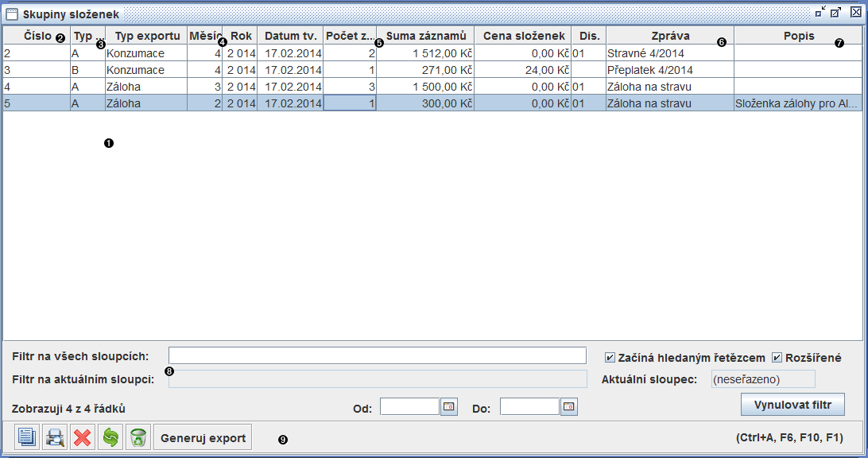Viewport: 868px width, 458px height.
Task: Click the window icon left of Skupiny složenek
Action: [x=12, y=14]
